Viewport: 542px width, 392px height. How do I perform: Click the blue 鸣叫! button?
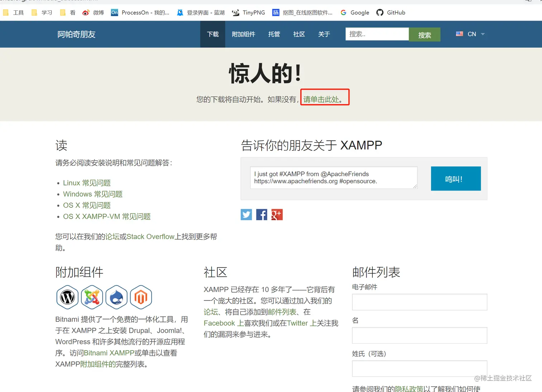tap(456, 178)
